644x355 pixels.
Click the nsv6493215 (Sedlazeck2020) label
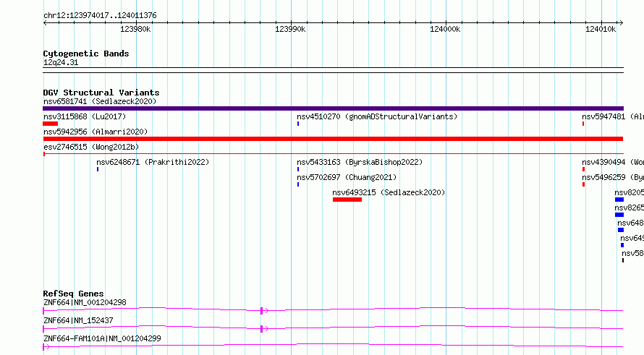(389, 192)
